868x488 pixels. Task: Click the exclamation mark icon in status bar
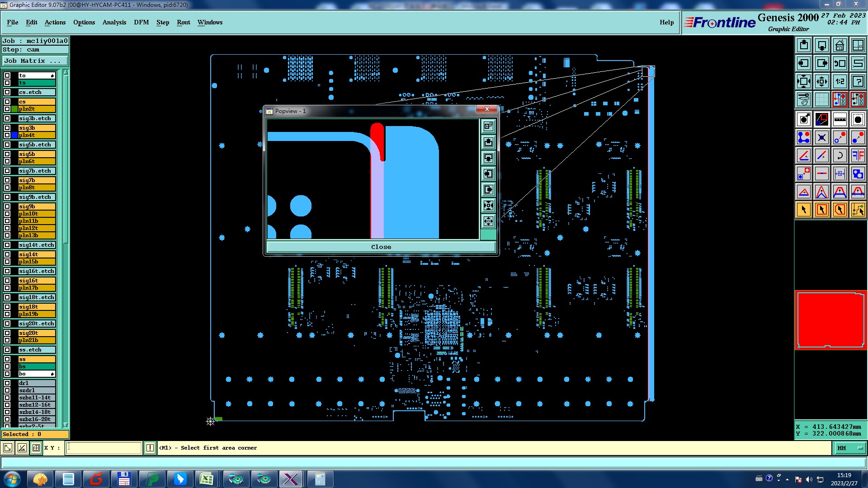(x=150, y=448)
